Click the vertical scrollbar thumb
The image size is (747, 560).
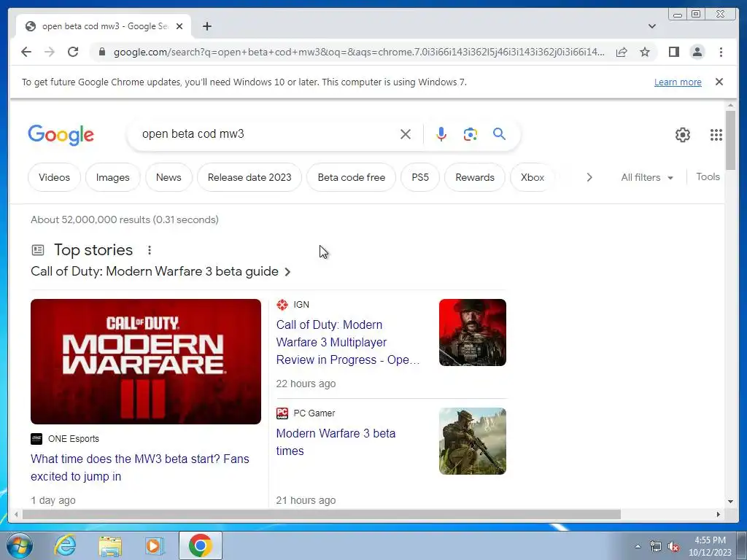(730, 140)
